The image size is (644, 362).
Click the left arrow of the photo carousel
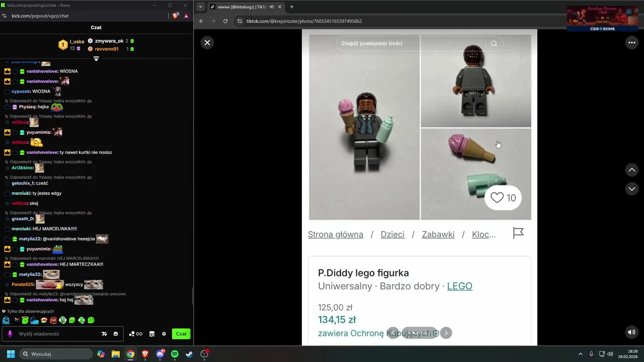coord(393,333)
